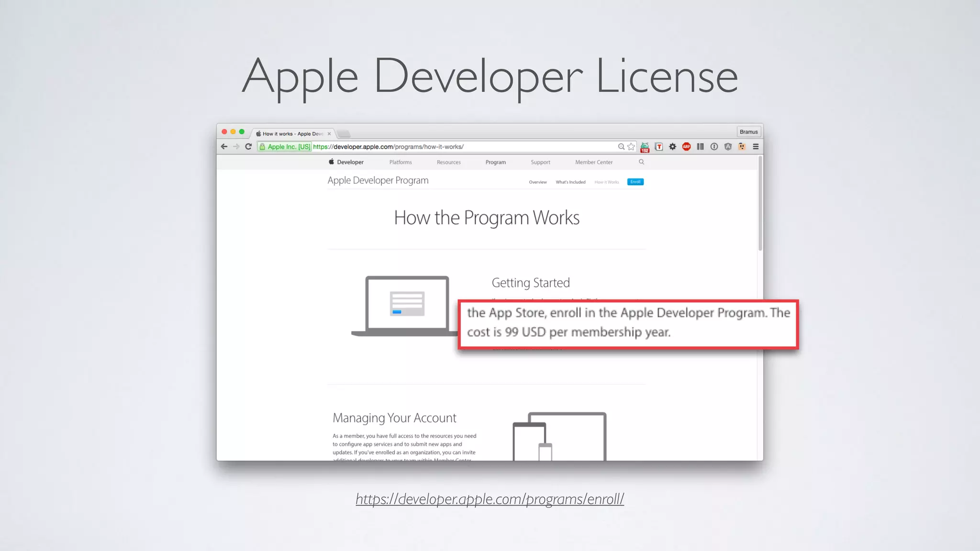Open the developer.apple.com/programs/enroll link below
This screenshot has width=980, height=551.
coord(490,499)
